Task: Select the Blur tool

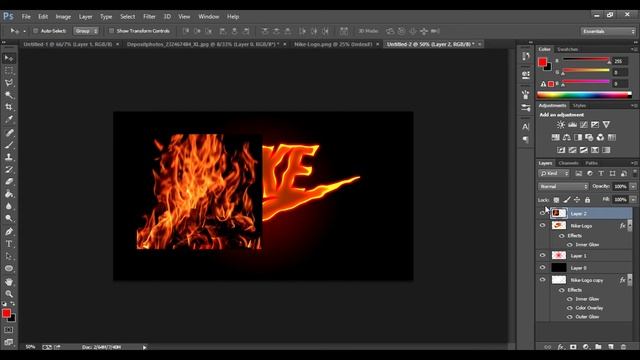Action: coord(9,206)
